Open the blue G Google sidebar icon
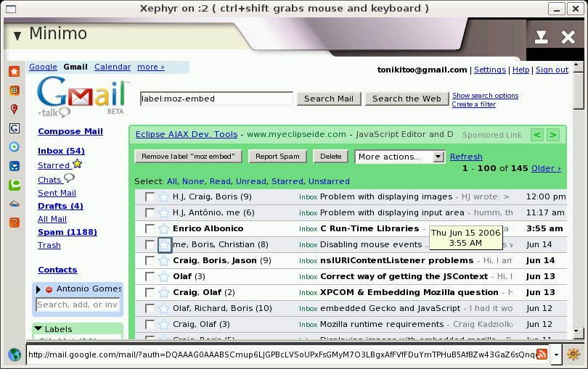Screen dimensions: 588x369 [15, 128]
